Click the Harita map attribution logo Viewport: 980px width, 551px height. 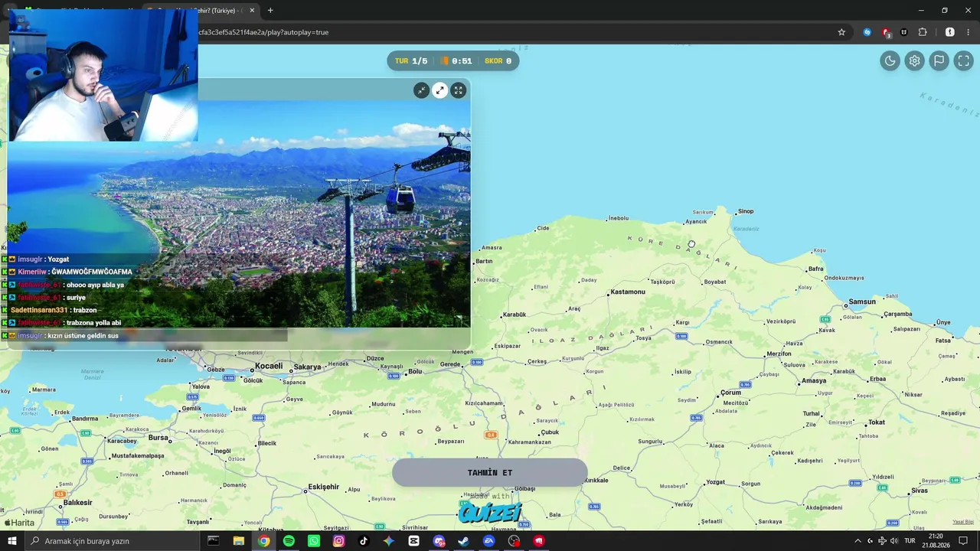click(x=20, y=523)
